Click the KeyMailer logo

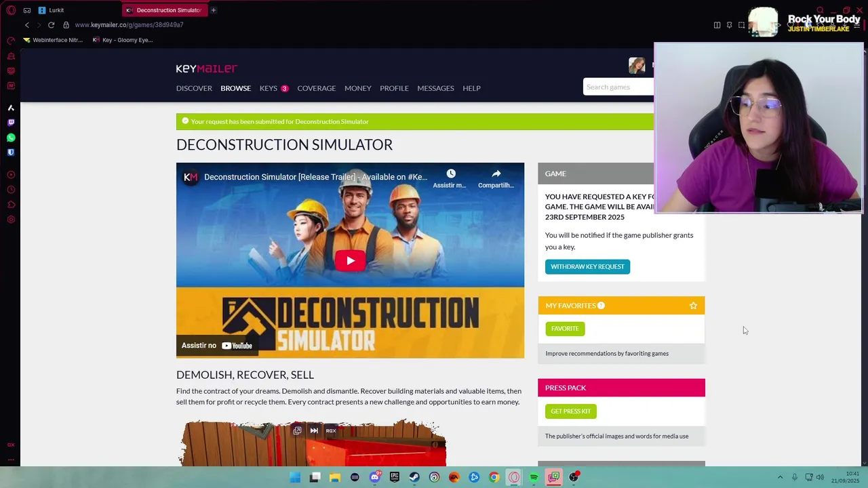tap(207, 68)
